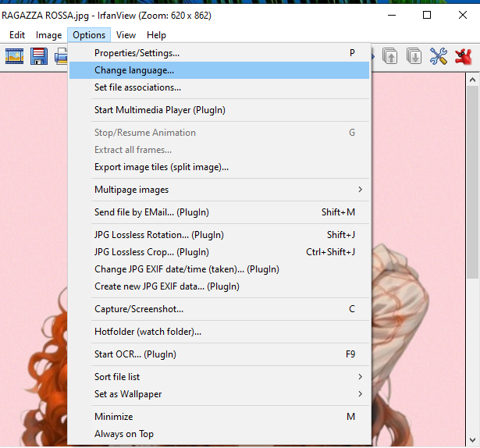Click the red IrfanView mascot icon
This screenshot has height=448, width=480.
463,56
